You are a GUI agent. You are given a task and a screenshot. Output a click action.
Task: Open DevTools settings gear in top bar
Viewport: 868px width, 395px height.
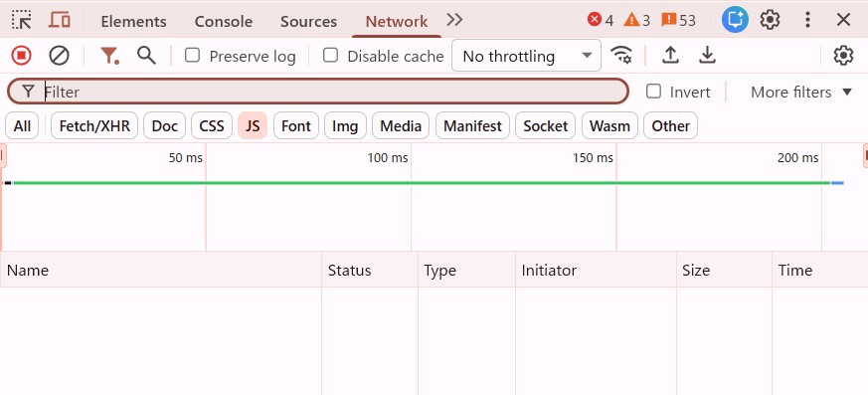pos(770,21)
